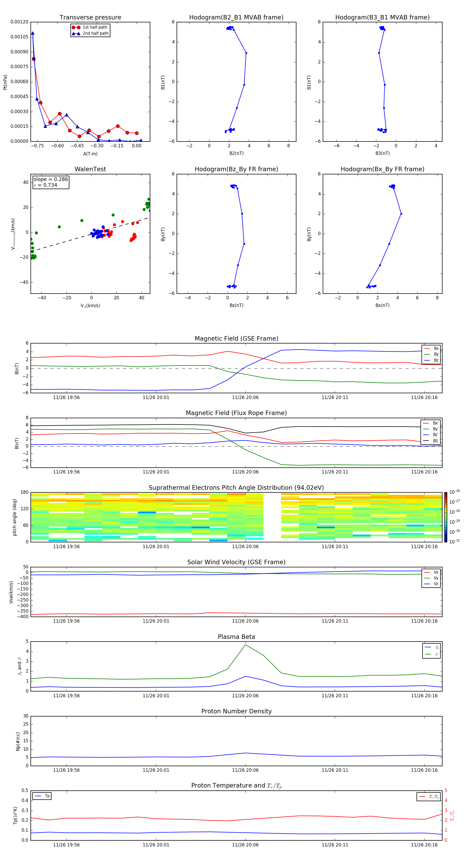Click the 'Hodogram(Bz_By FR frame)' title
473x868 pixels.
pos(236,169)
